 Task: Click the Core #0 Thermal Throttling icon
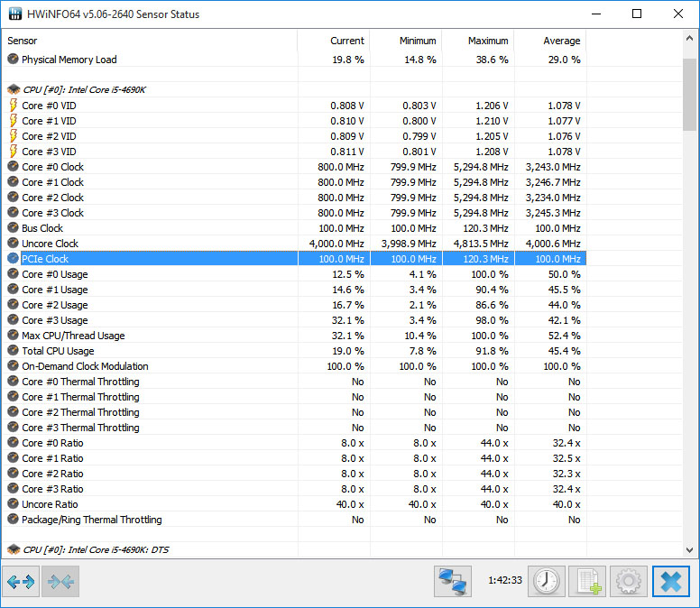14,382
